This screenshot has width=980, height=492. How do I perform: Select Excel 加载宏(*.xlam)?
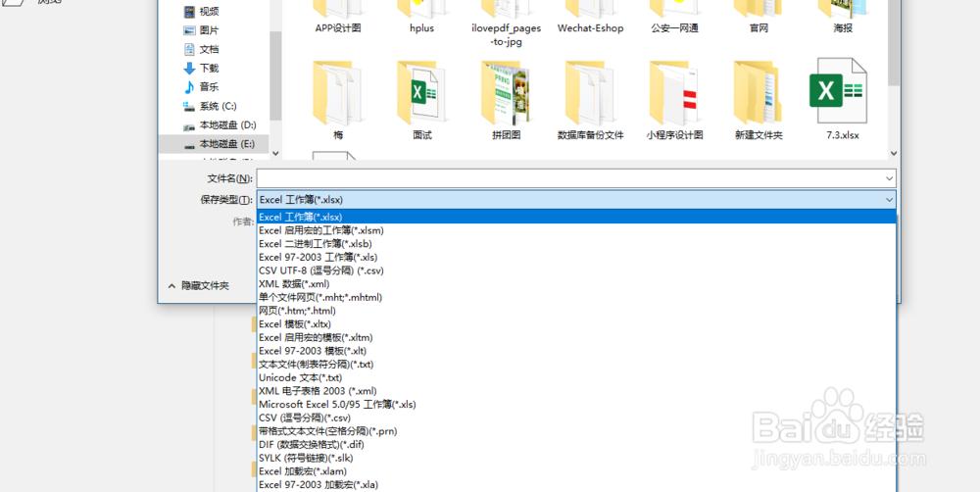pyautogui.click(x=576, y=471)
